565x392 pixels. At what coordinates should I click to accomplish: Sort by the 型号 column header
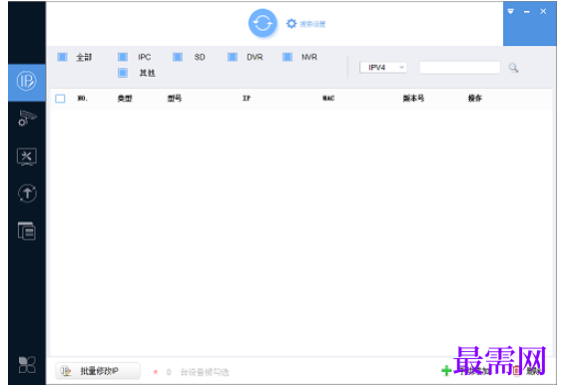pyautogui.click(x=175, y=99)
